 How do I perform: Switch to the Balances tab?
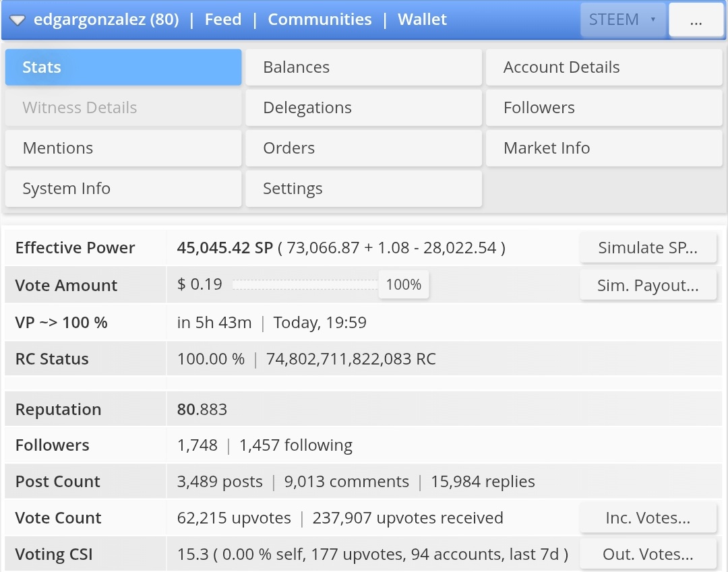pyautogui.click(x=363, y=67)
